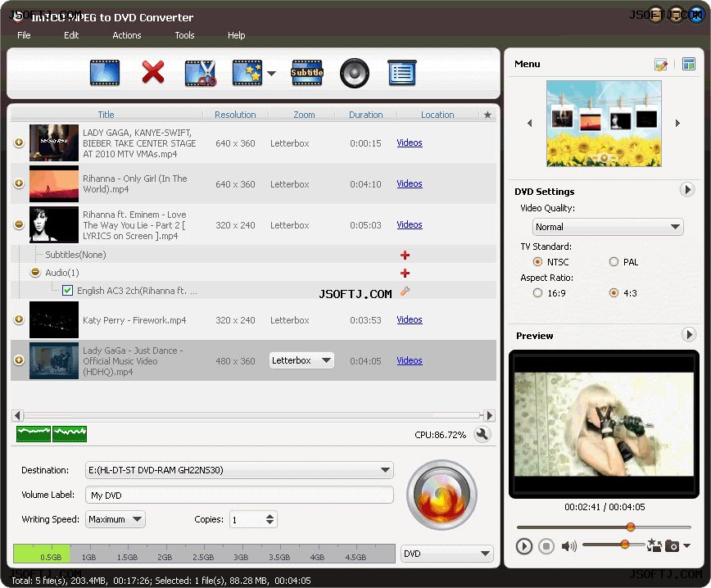Expand the DVD Settings panel arrow

click(x=687, y=189)
